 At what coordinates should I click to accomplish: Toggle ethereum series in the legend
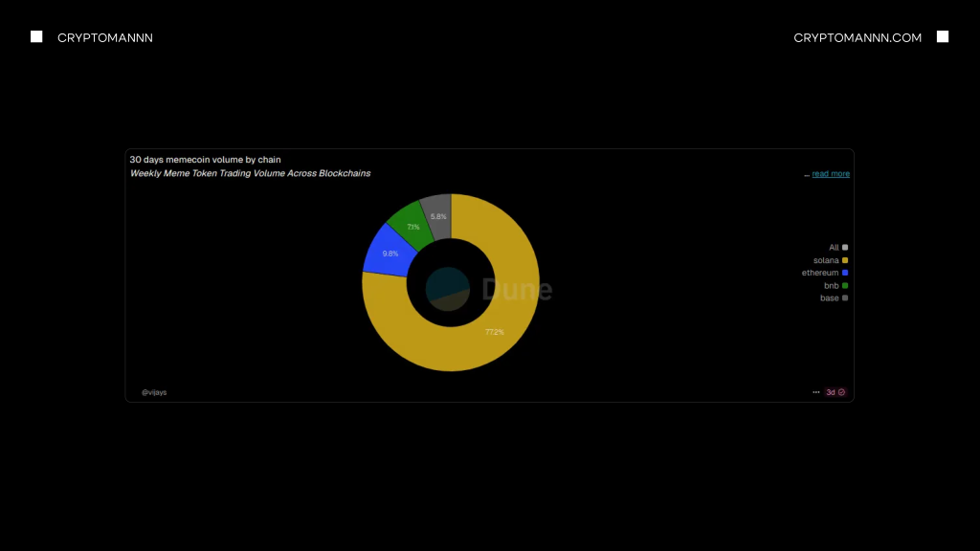[825, 273]
